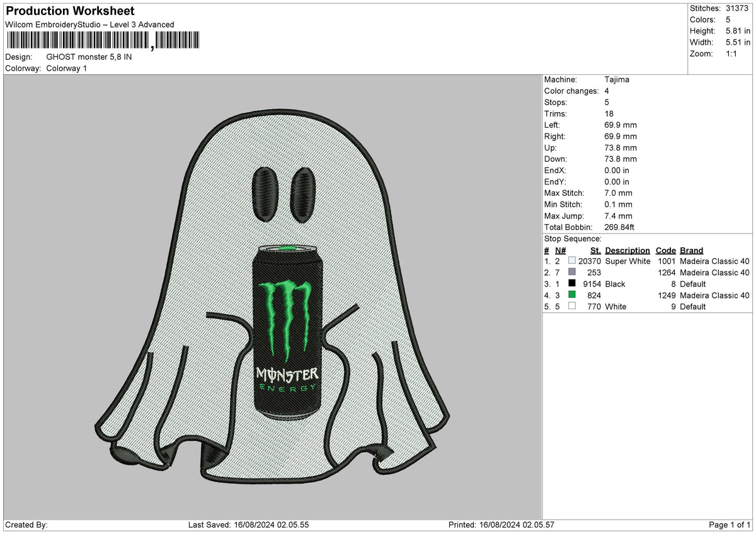Click the 'Description' column header
The height and width of the screenshot is (534, 756).
point(627,250)
